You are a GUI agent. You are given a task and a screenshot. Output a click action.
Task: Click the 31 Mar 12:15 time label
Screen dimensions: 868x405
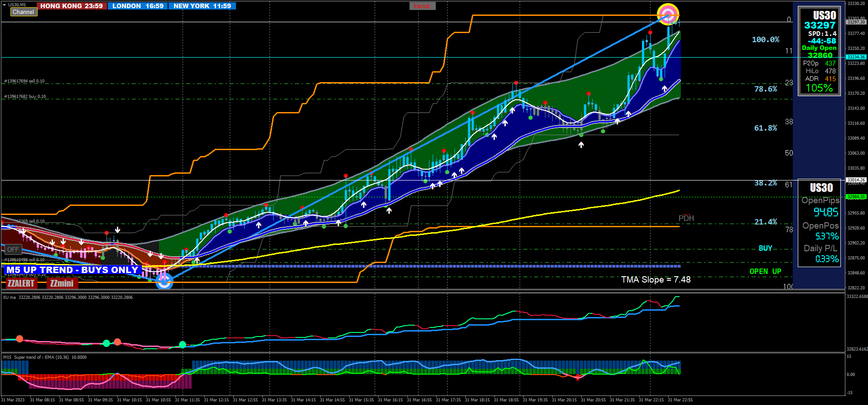click(216, 400)
